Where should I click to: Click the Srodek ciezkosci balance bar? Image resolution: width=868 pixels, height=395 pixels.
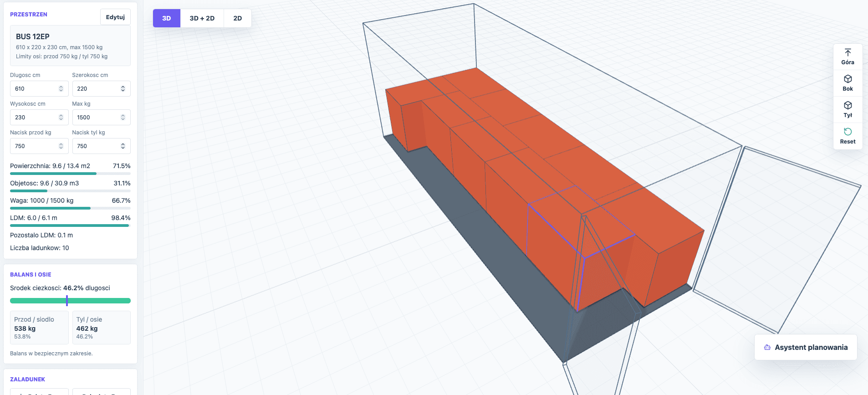click(x=70, y=301)
